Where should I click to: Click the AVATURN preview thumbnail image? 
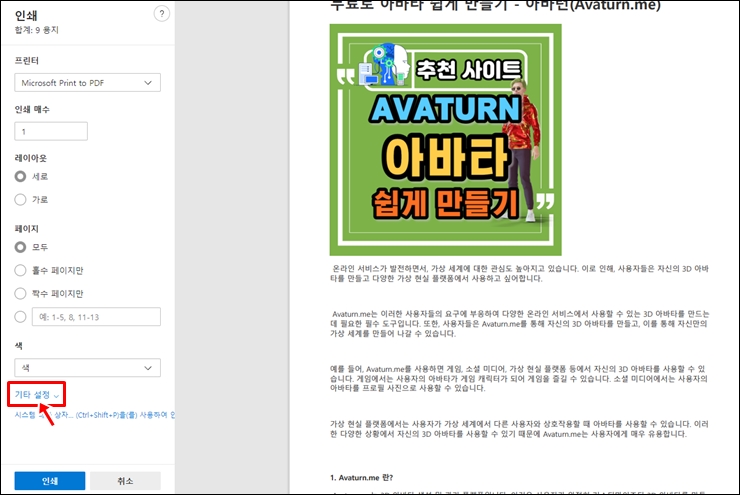tap(446, 140)
